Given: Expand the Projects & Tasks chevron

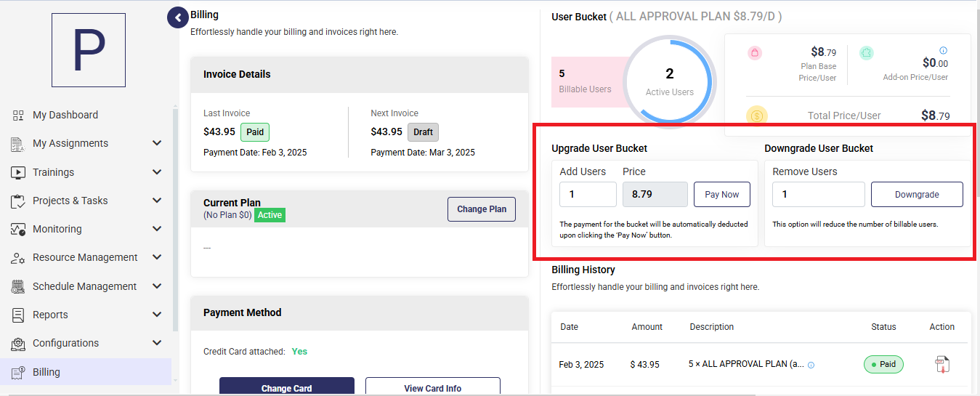Looking at the screenshot, I should (x=157, y=201).
